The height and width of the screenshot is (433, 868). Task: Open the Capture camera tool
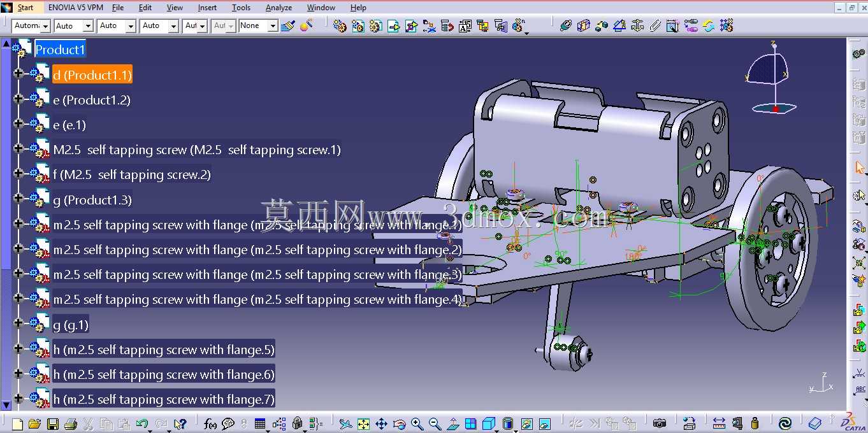coord(659,423)
